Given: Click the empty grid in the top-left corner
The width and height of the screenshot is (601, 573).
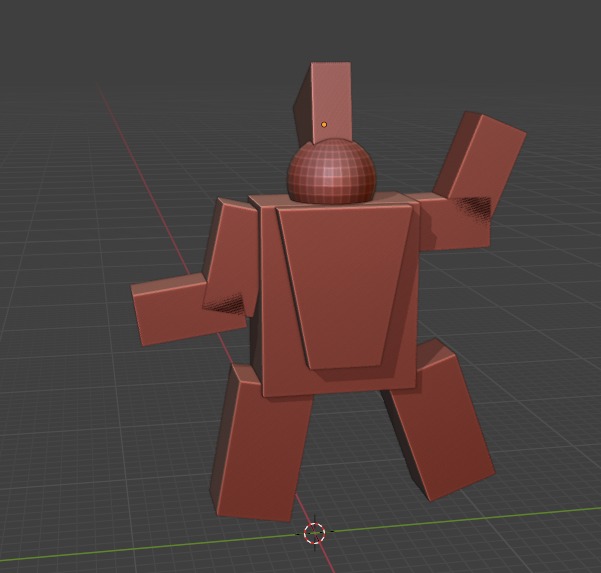Looking at the screenshot, I should [x=50, y=50].
